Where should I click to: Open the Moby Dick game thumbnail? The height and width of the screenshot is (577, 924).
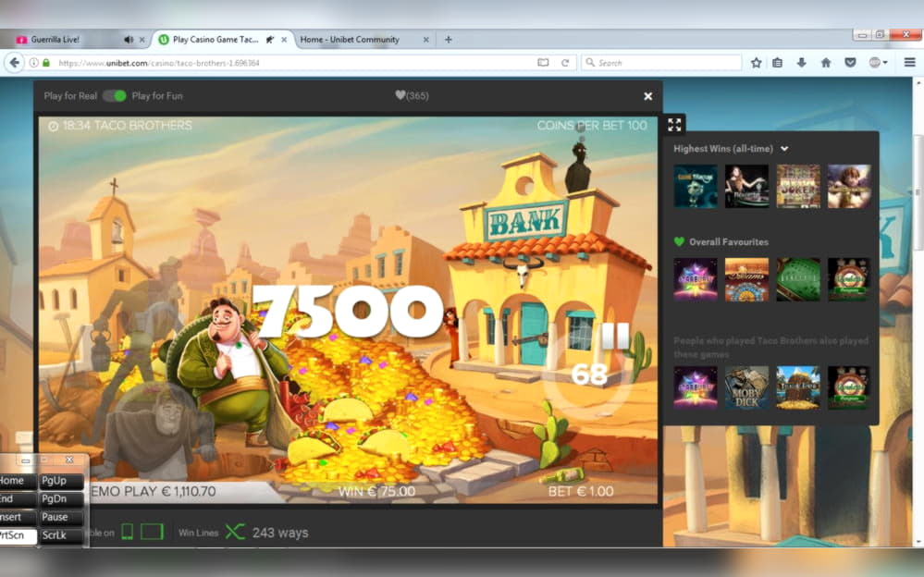pos(746,387)
